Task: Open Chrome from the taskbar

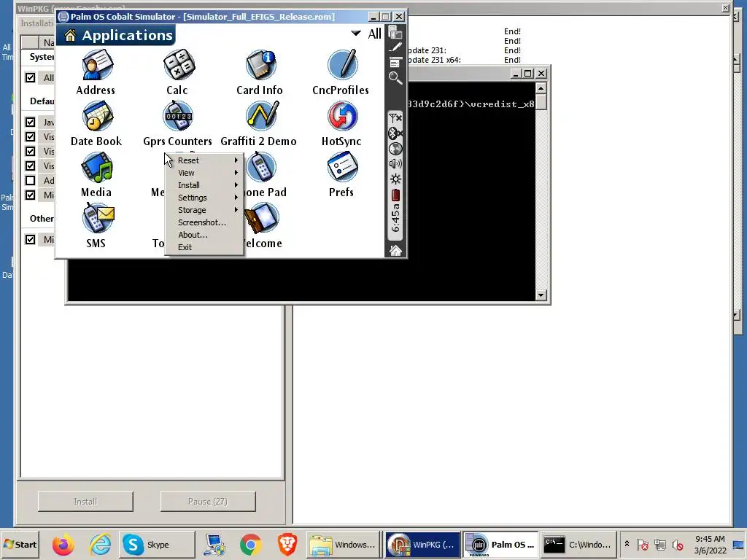Action: [x=251, y=544]
